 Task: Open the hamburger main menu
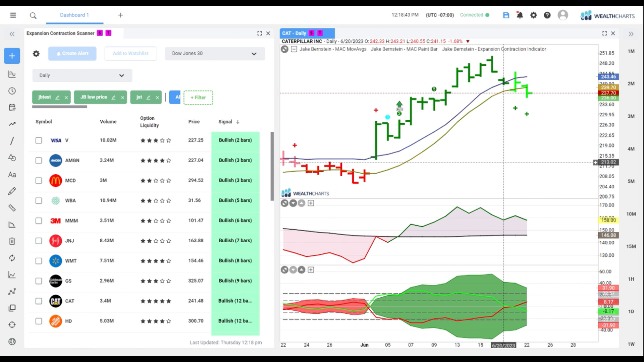[x=13, y=15]
